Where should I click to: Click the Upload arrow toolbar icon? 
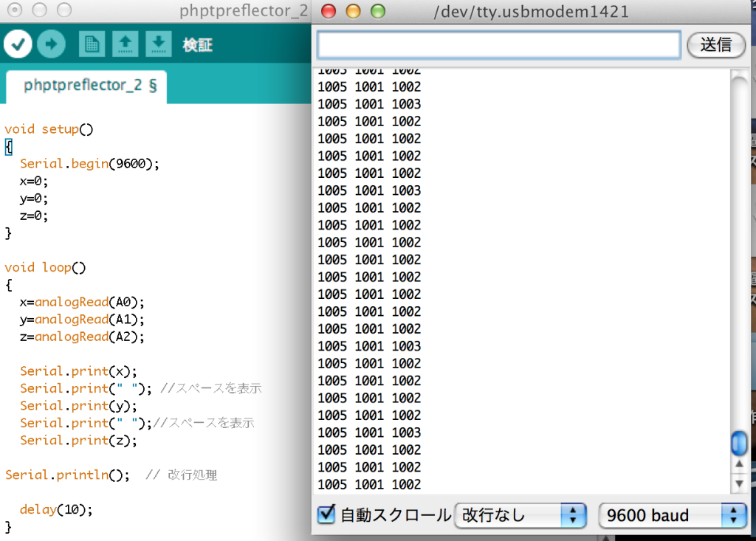click(x=51, y=44)
